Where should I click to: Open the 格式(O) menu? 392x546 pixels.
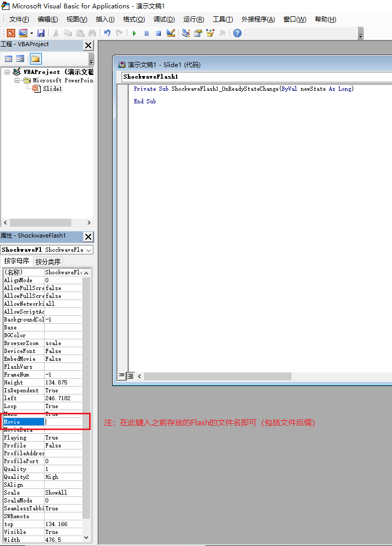(134, 19)
